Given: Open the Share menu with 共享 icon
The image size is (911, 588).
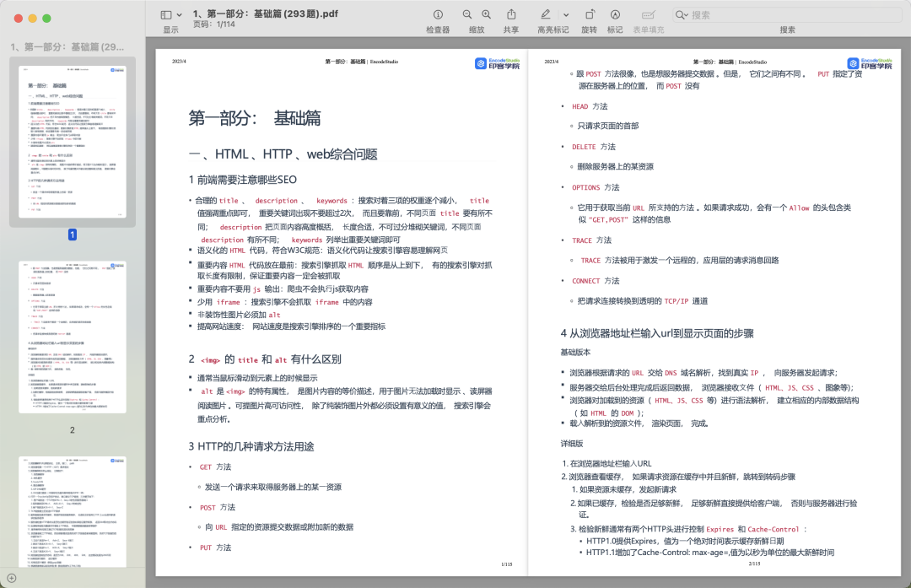Looking at the screenshot, I should click(511, 14).
